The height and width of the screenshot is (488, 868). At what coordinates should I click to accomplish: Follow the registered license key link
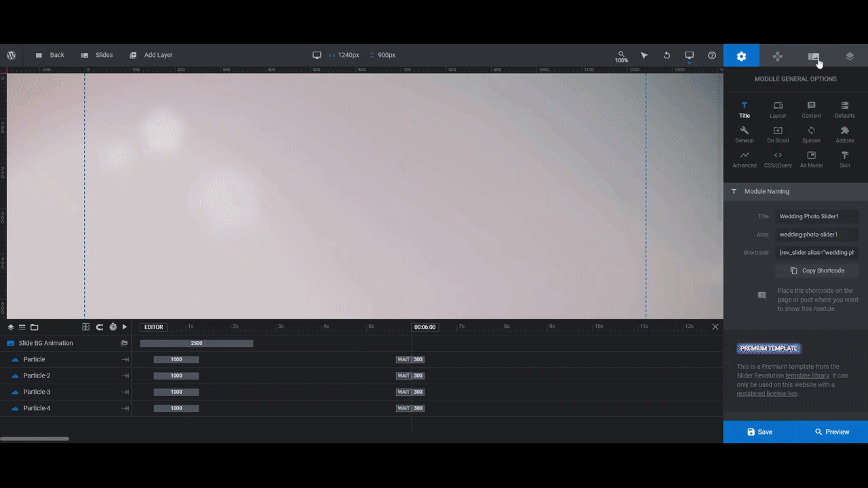(767, 394)
